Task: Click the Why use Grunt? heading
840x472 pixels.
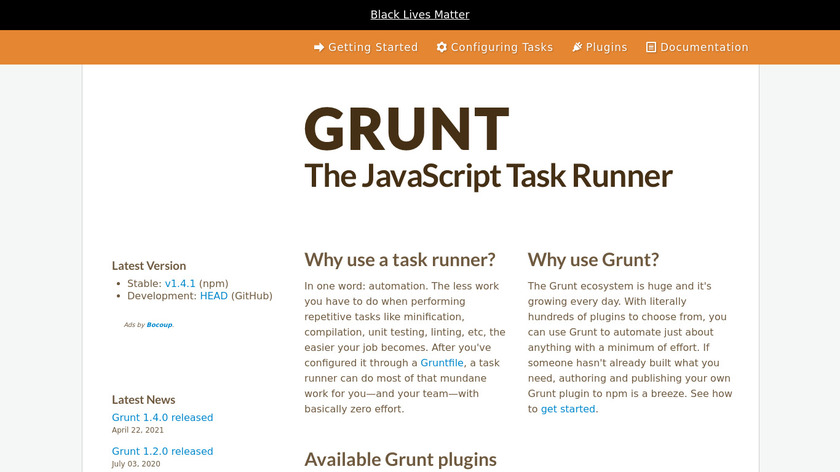Action: (x=593, y=260)
